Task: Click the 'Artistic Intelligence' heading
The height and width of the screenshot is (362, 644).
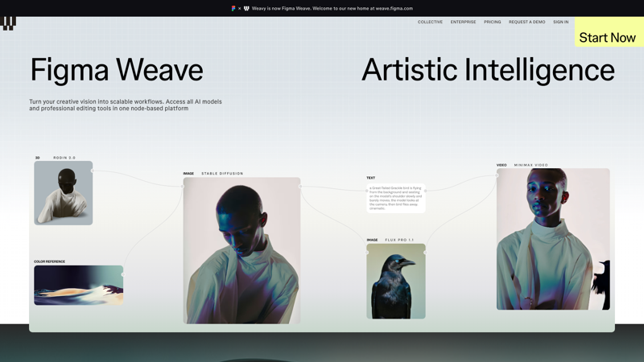Action: tap(488, 70)
